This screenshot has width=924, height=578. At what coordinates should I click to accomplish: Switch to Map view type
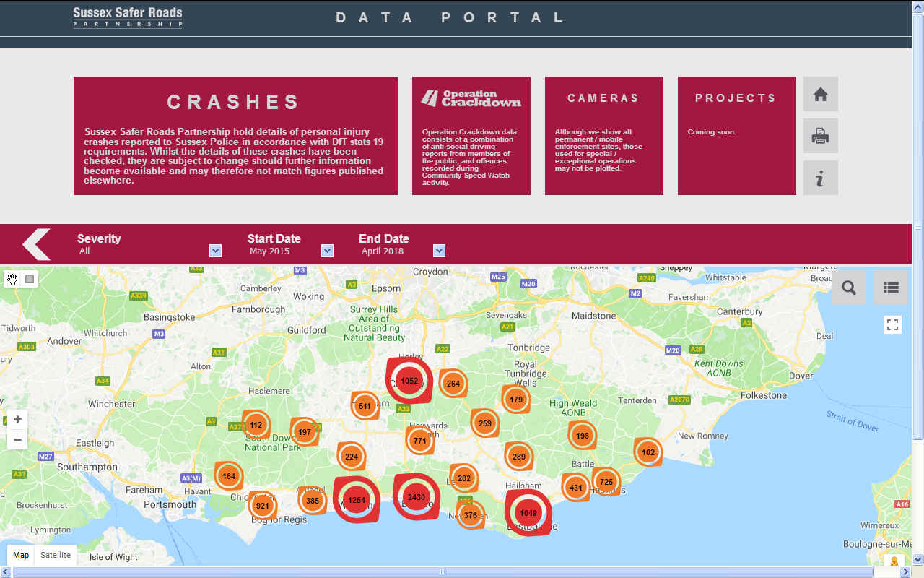tap(21, 555)
